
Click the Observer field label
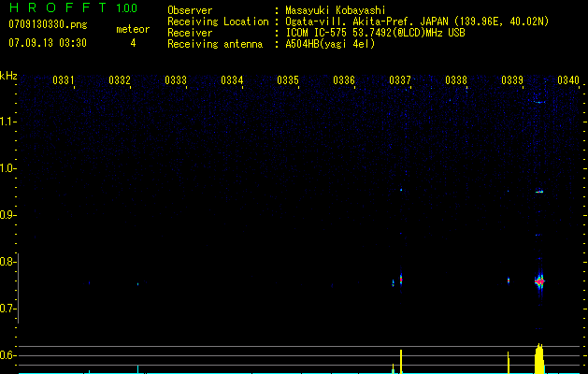click(190, 10)
